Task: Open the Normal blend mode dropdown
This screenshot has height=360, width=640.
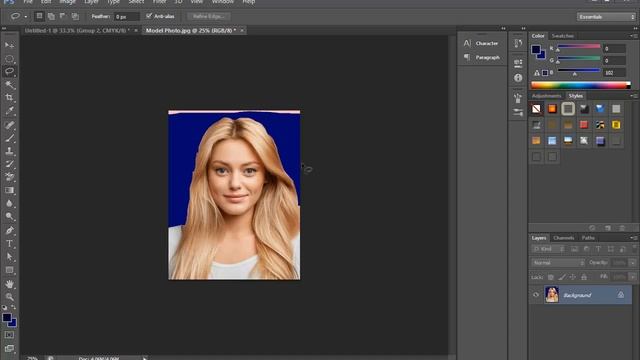Action: pos(558,263)
